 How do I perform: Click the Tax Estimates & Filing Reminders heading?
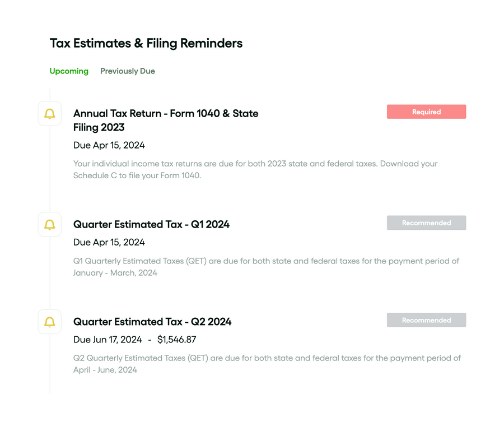(146, 43)
